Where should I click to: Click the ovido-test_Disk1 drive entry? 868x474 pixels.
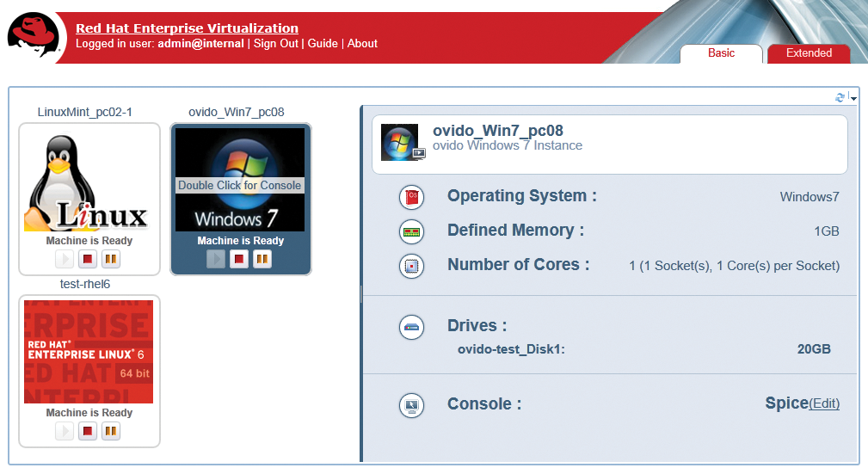click(x=511, y=349)
